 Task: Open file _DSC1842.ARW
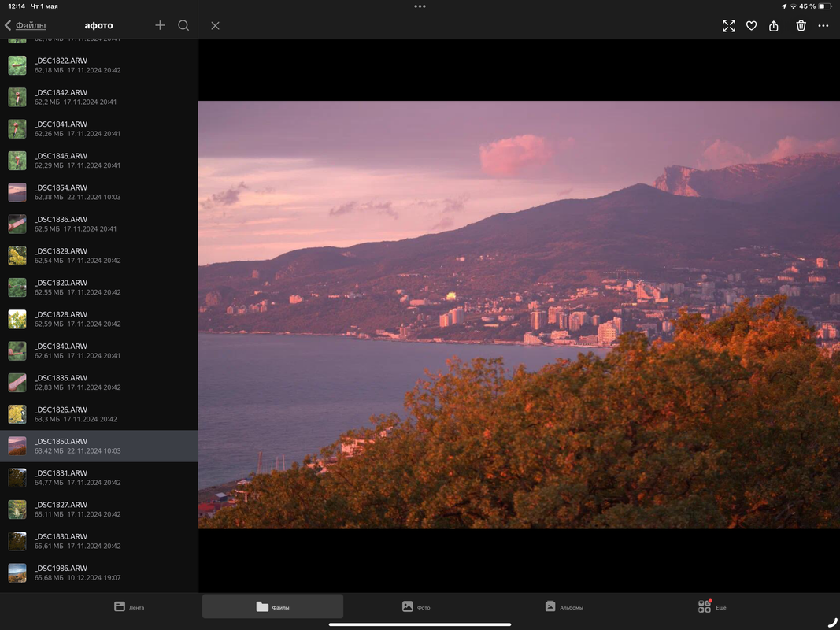tap(99, 97)
